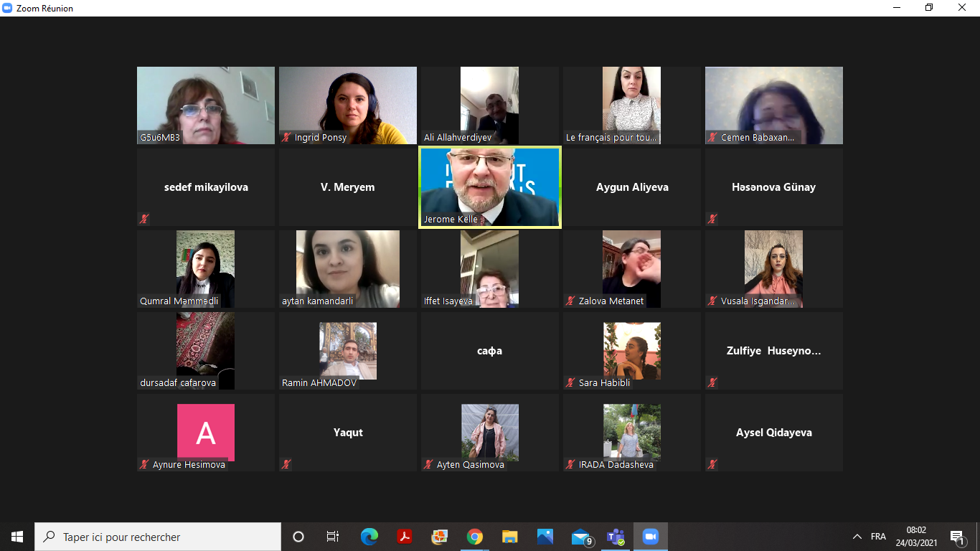The height and width of the screenshot is (551, 980).
Task: Open the Photos app from the taskbar
Action: pos(545,537)
